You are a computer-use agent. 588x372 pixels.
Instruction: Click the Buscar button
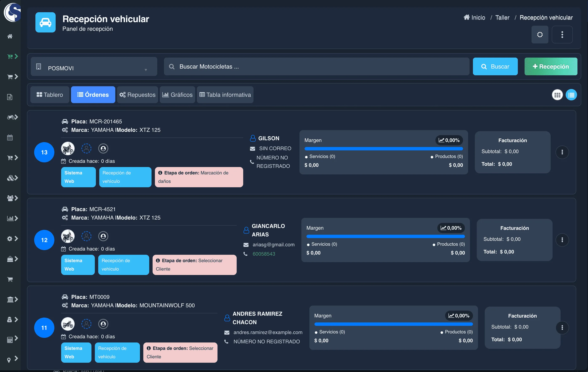[495, 66]
